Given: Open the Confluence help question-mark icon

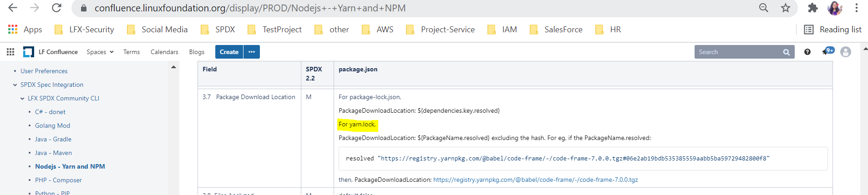Looking at the screenshot, I should (807, 52).
